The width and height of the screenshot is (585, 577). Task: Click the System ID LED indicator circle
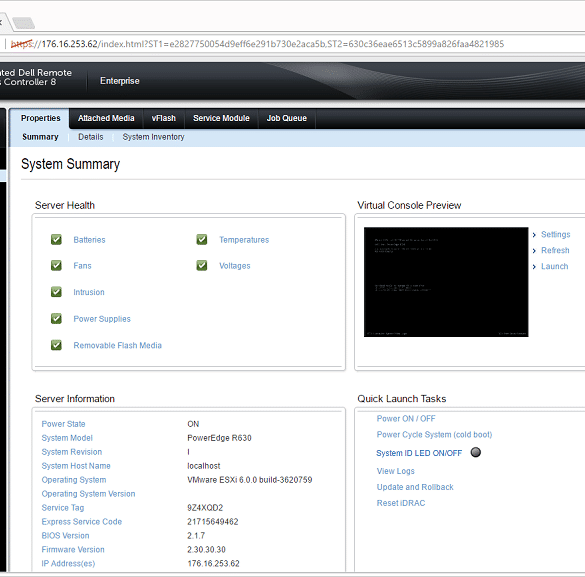click(476, 452)
